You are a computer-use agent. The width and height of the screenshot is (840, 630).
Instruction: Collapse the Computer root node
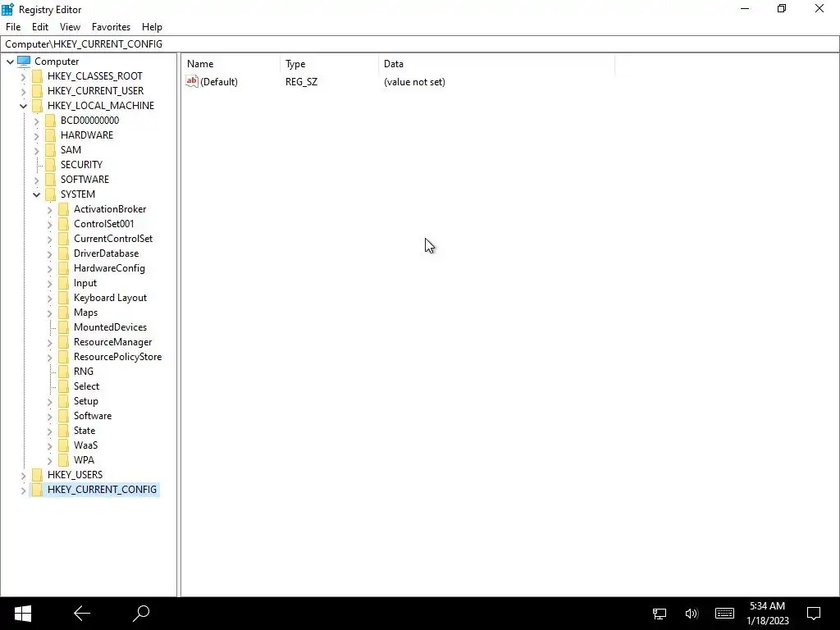tap(10, 62)
